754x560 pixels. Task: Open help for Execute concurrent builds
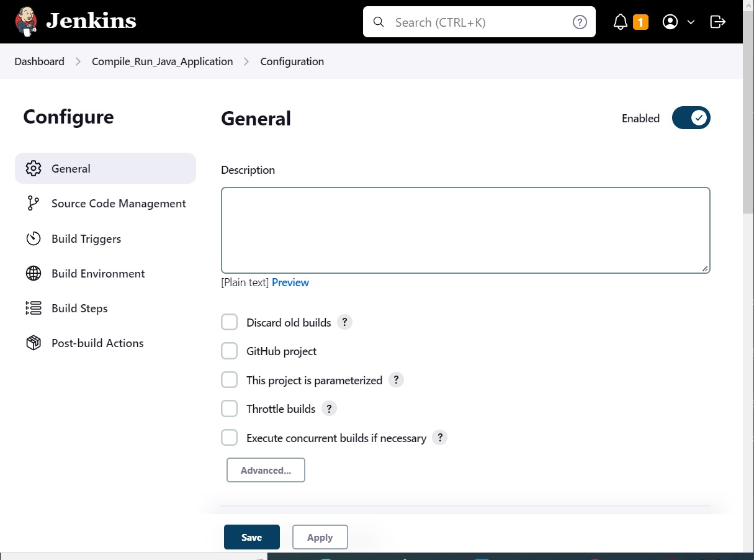click(x=439, y=438)
